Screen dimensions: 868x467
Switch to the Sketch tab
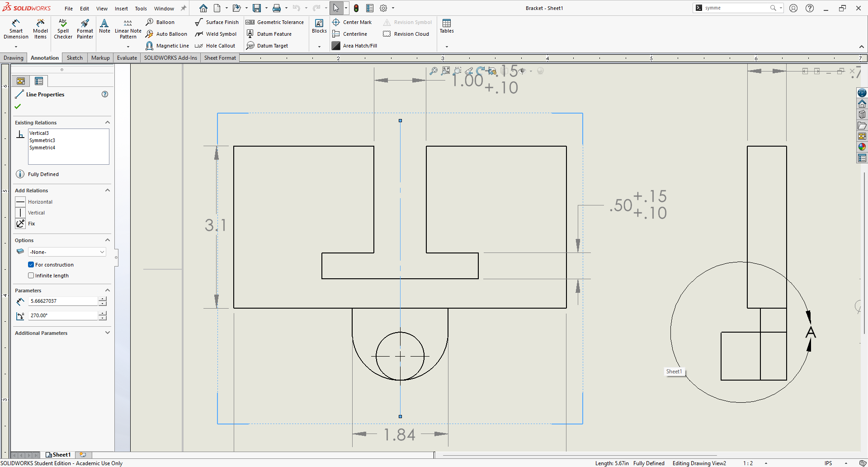pyautogui.click(x=75, y=58)
